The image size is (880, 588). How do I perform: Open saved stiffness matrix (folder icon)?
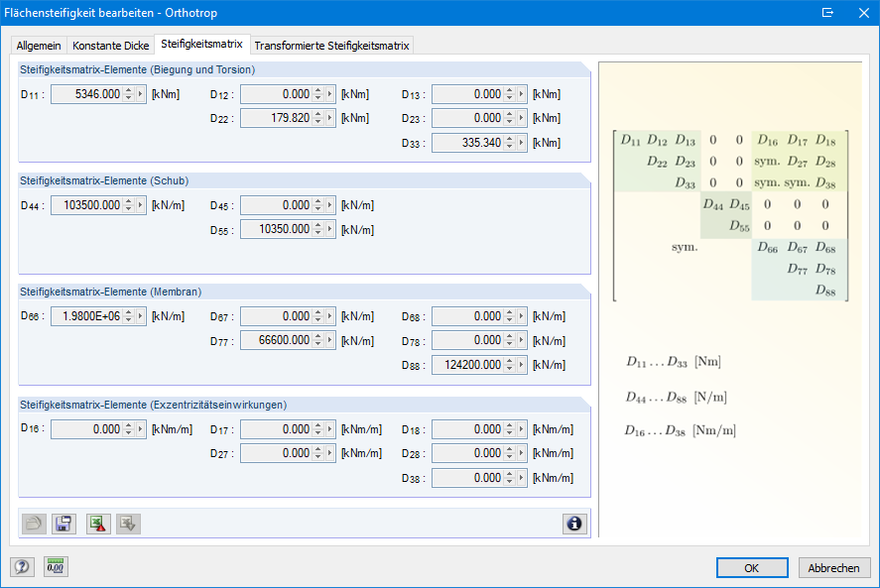[x=34, y=524]
